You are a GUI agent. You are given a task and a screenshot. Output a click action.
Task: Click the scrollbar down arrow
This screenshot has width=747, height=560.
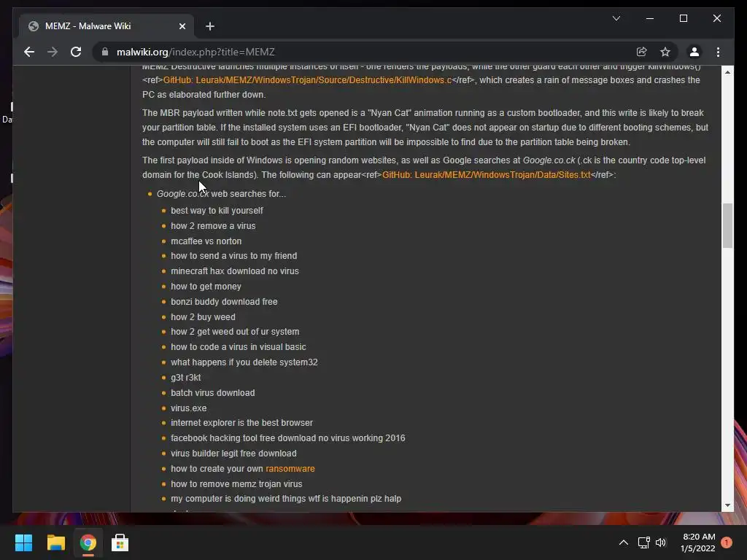click(x=727, y=505)
